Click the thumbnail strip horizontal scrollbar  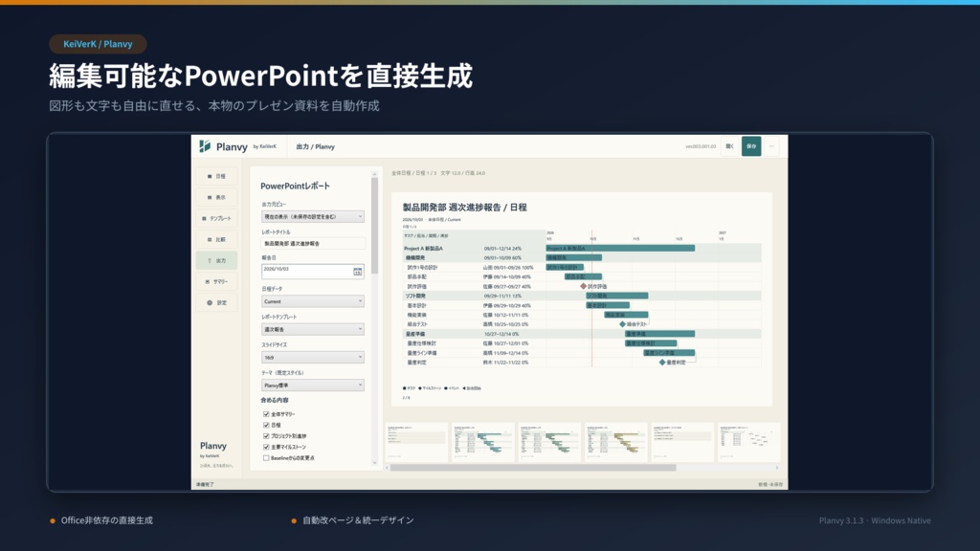tap(533, 467)
